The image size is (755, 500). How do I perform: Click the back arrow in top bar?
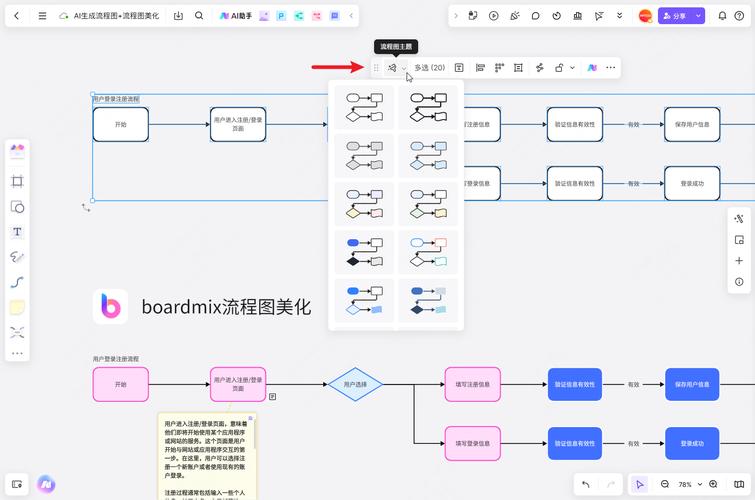tap(17, 16)
